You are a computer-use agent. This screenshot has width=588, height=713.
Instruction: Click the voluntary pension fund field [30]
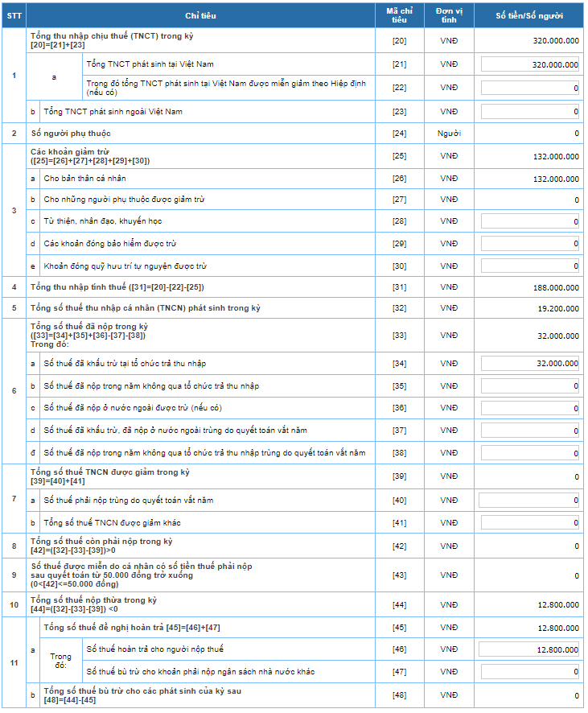tap(530, 266)
